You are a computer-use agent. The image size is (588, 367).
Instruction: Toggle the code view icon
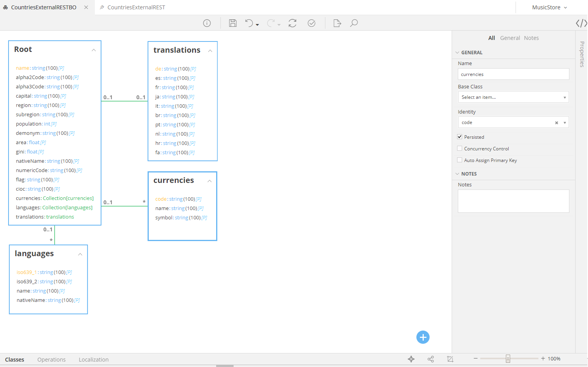[x=581, y=23]
